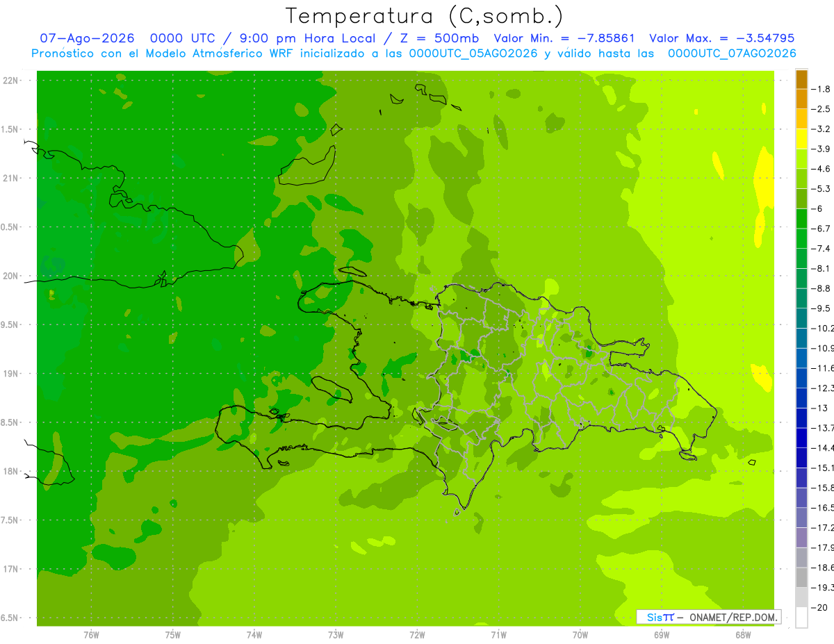Click the date text '07-Ago-2026'

86,38
